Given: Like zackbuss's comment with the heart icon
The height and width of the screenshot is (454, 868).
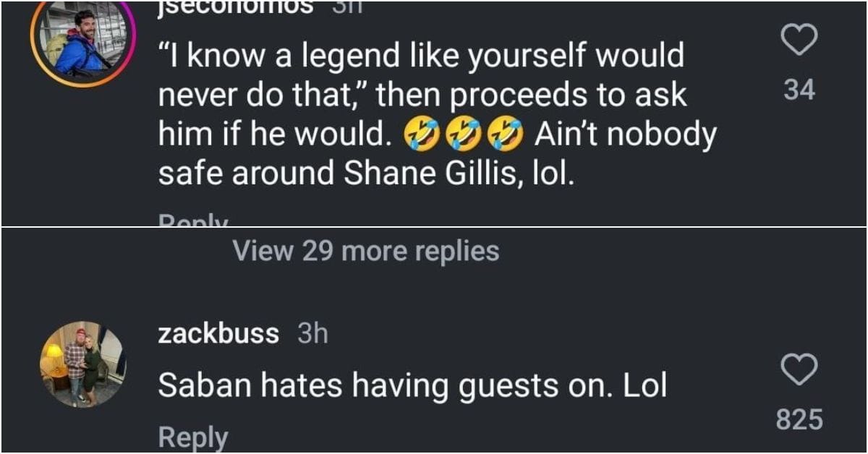Looking at the screenshot, I should point(798,371).
